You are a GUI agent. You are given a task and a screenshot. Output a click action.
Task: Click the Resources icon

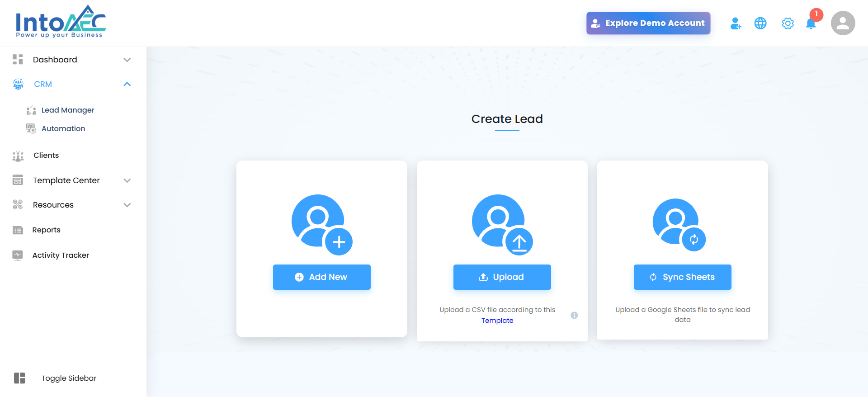coord(18,205)
